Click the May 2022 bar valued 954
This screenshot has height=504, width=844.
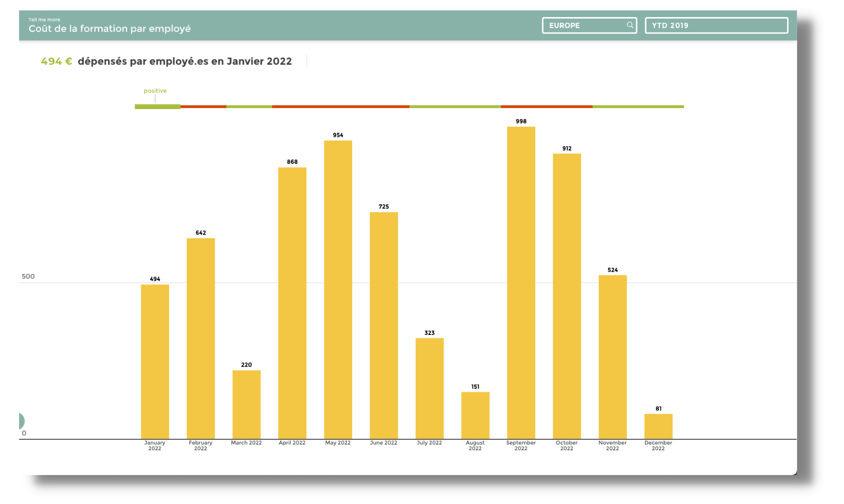click(338, 289)
